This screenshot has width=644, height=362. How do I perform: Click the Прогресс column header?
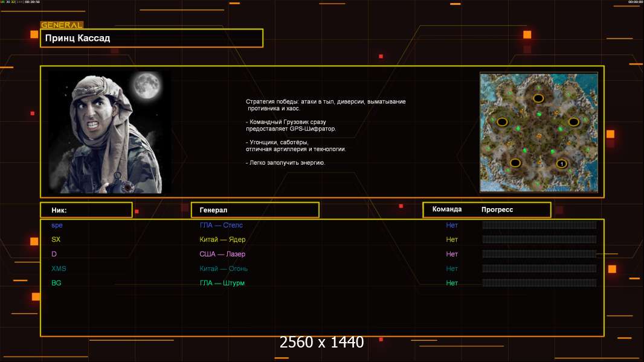[497, 209]
